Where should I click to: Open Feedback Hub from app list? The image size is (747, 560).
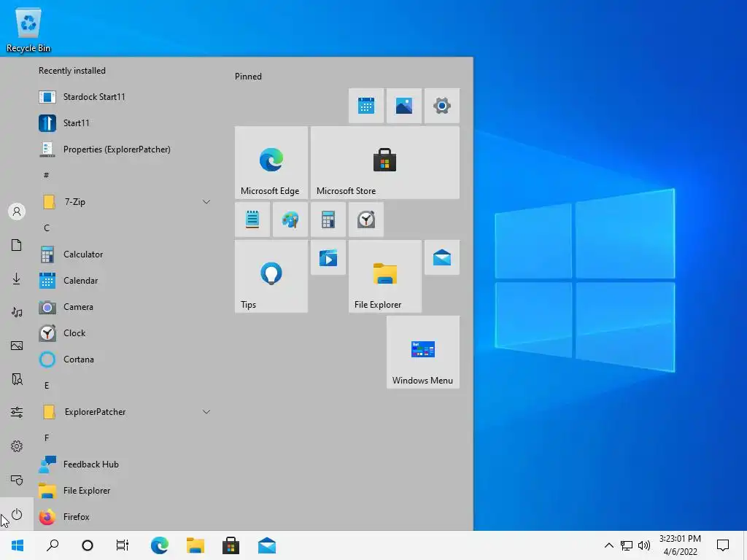(124, 464)
